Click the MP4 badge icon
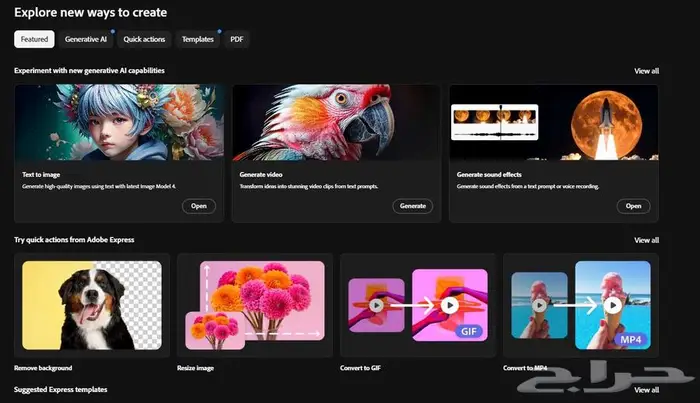Screen dimensions: 700x403 click(x=630, y=340)
